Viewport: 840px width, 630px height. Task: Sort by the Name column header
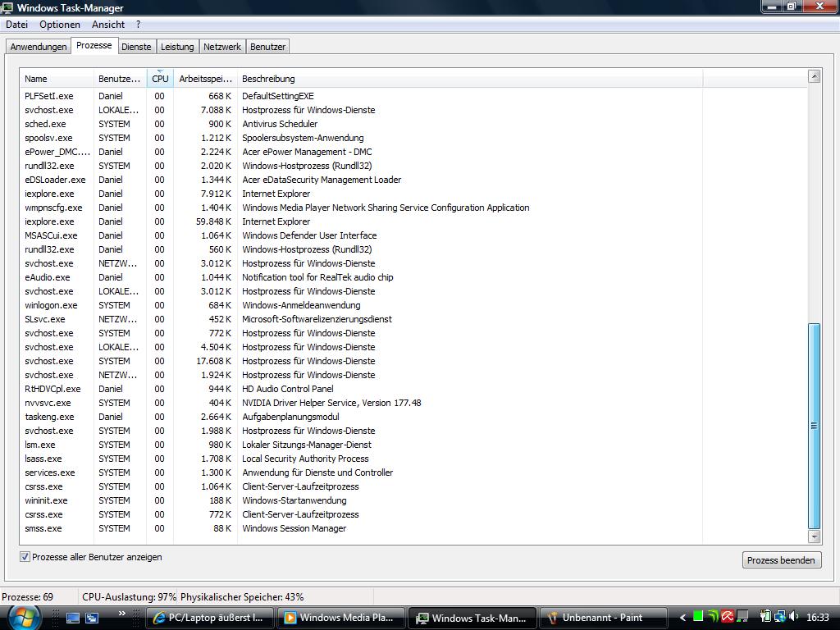(57, 79)
